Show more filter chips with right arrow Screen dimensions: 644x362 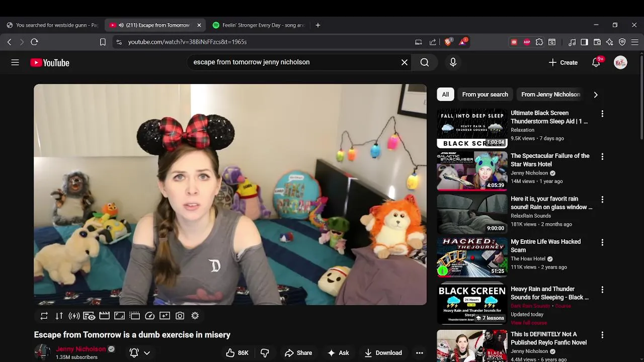click(596, 95)
